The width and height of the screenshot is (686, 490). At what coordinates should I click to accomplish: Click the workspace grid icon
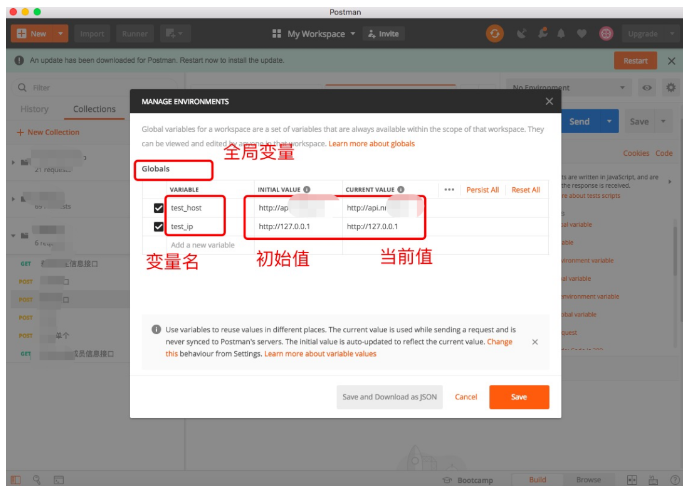coord(276,34)
